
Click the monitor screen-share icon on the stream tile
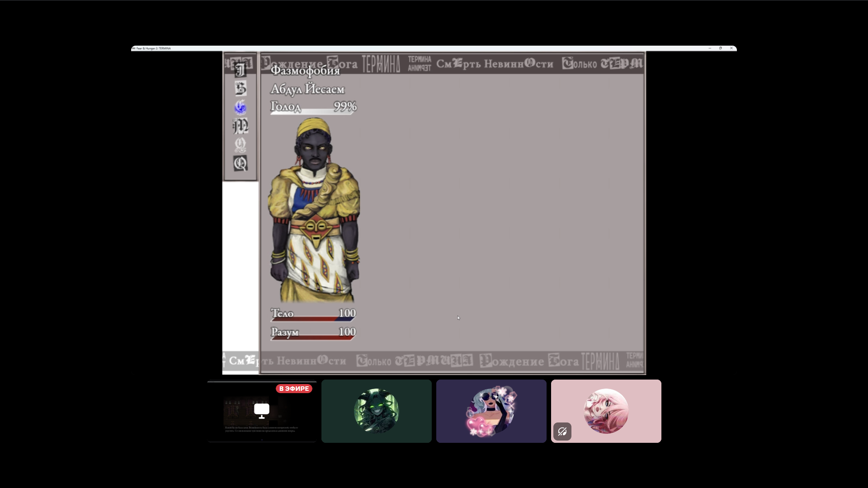coord(262,411)
